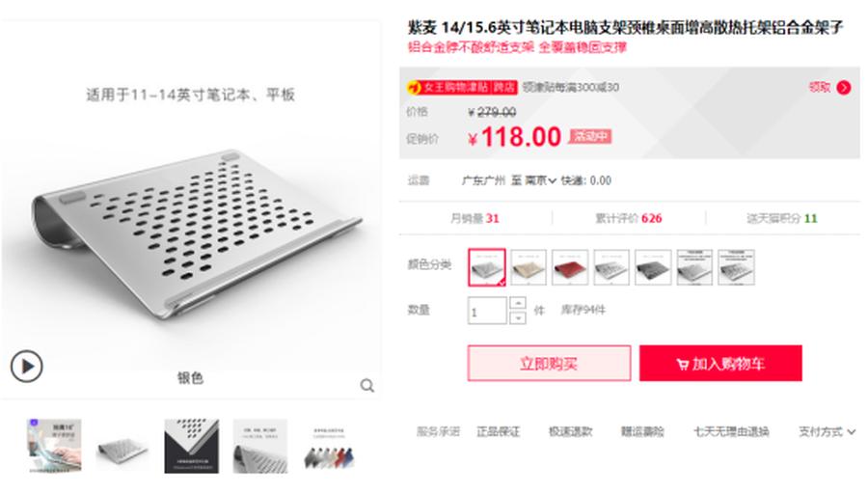The width and height of the screenshot is (868, 494).
Task: Click the red arrow next to 领取
Action: point(844,88)
